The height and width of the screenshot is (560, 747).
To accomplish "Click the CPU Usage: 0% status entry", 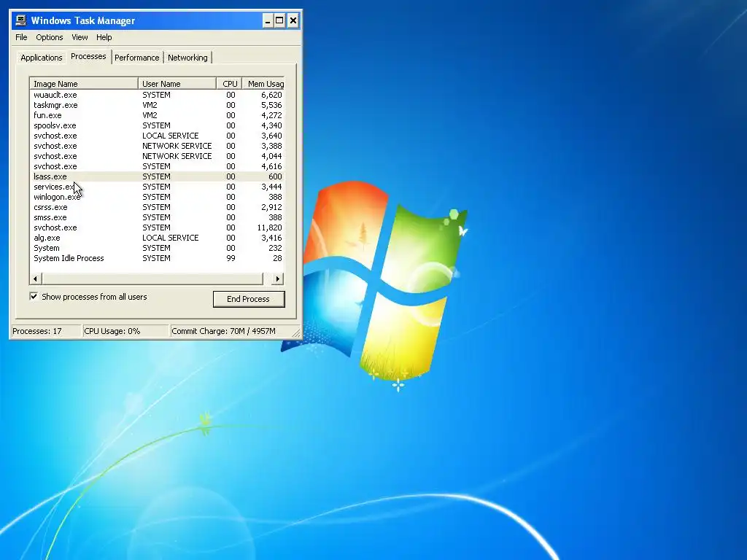I will (x=125, y=331).
